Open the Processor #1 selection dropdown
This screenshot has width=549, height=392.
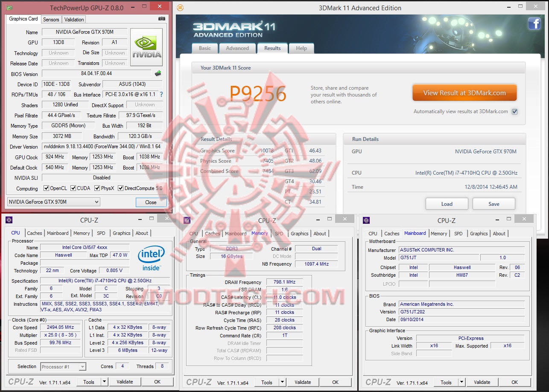coord(64,366)
